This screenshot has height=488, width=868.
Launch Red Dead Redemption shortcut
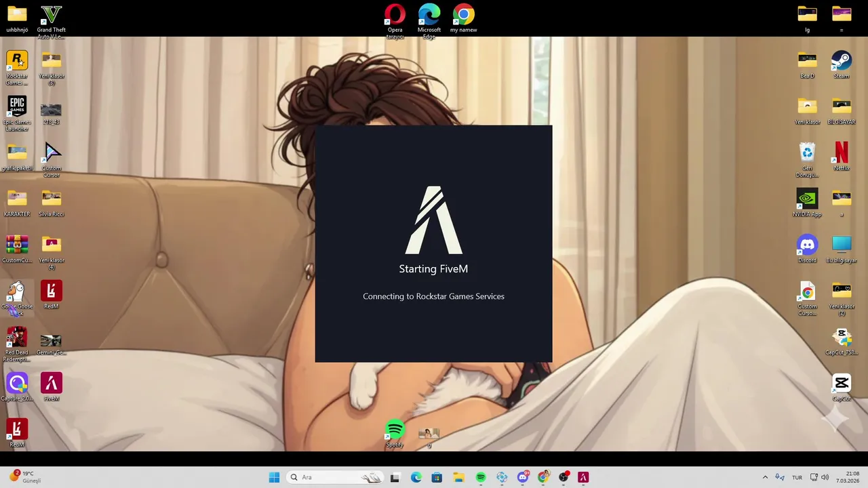click(x=17, y=344)
